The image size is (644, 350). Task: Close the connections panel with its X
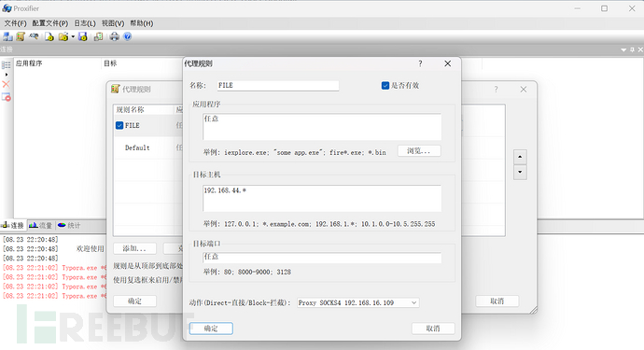(x=640, y=49)
